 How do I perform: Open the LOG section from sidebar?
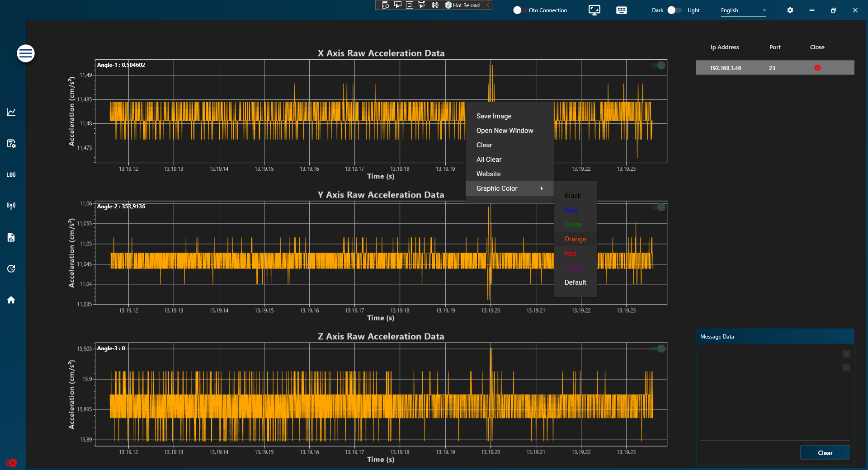pos(11,174)
